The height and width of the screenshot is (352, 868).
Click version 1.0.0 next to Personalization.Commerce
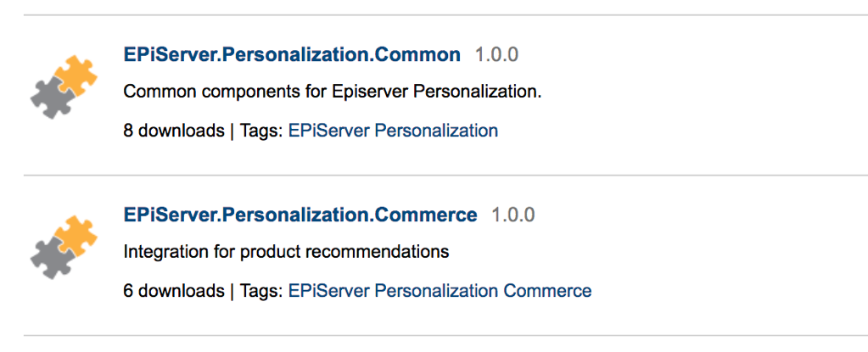512,215
